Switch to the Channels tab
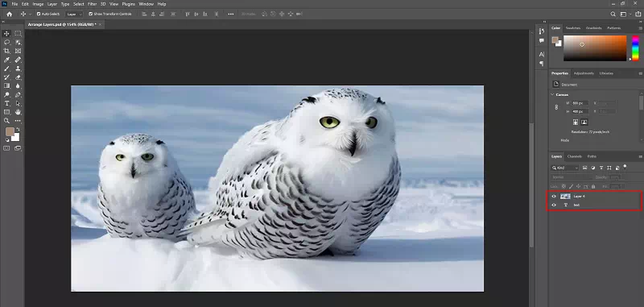Viewport: 644px width, 307px height. 574,156
